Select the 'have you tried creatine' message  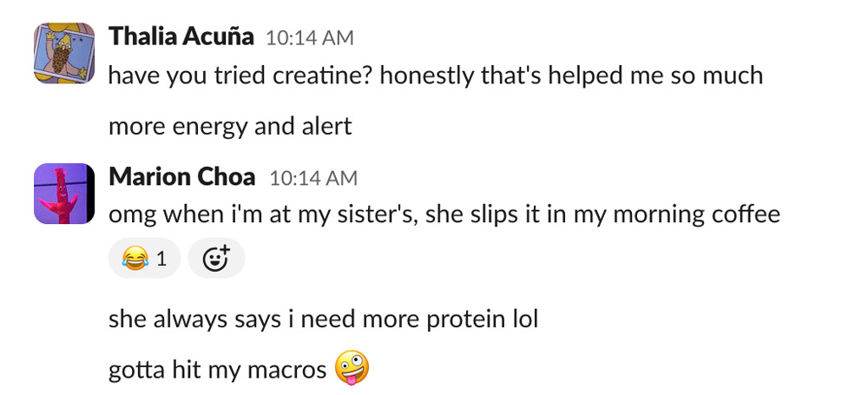434,76
